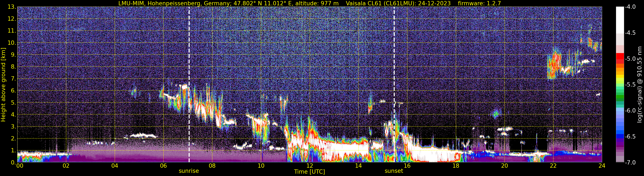The image size is (644, 176).
Task: Click the time axis tick label 16
Action: point(407,166)
